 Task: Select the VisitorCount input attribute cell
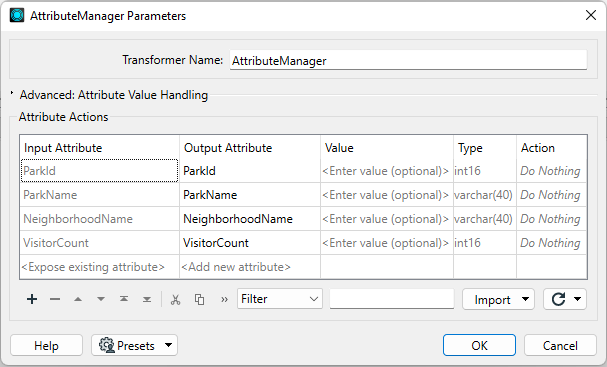(99, 243)
